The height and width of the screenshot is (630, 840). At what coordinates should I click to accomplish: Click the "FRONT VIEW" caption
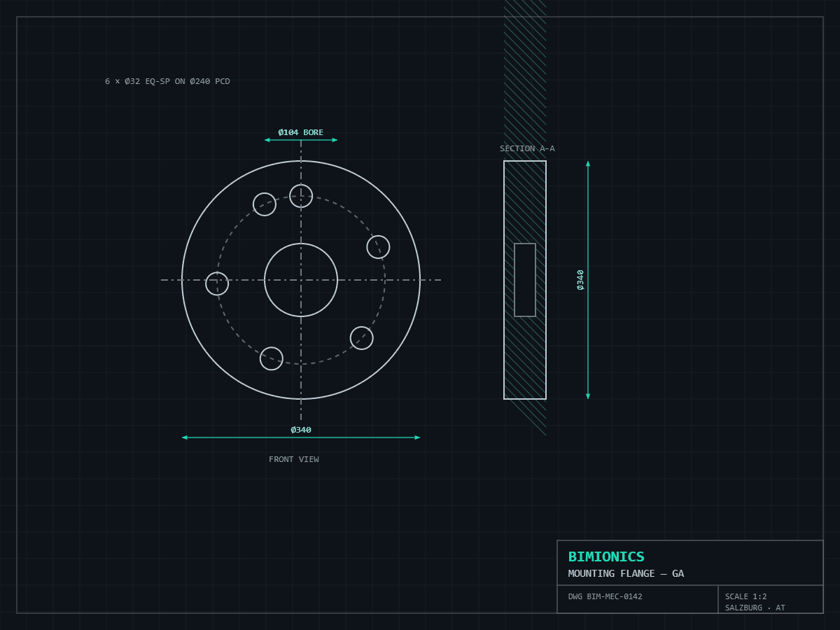pyautogui.click(x=294, y=459)
